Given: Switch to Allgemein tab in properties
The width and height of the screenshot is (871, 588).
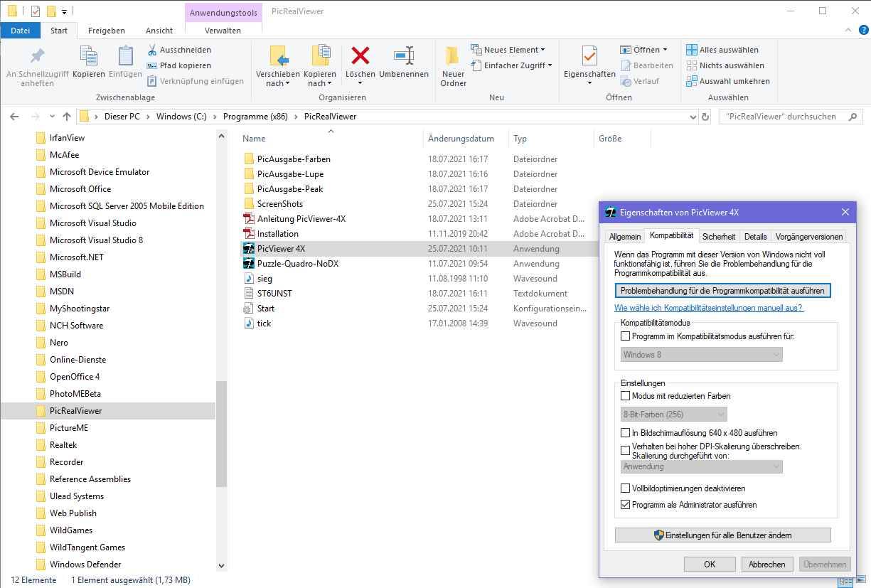Looking at the screenshot, I should point(625,237).
